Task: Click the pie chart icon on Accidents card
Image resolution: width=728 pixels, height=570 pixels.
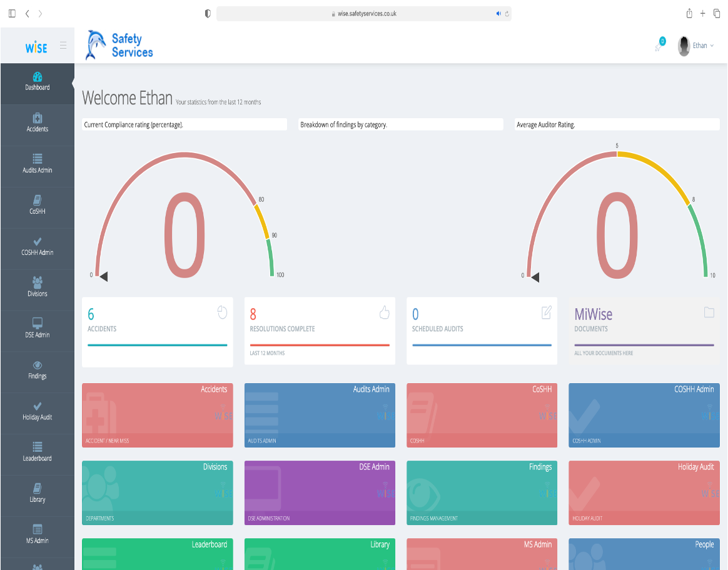Action: 223,312
